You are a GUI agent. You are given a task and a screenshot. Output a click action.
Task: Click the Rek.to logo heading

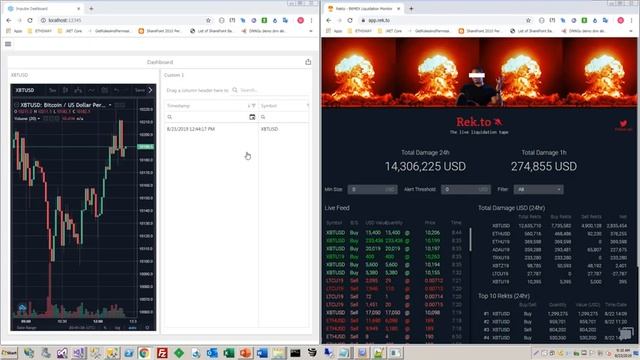point(479,122)
